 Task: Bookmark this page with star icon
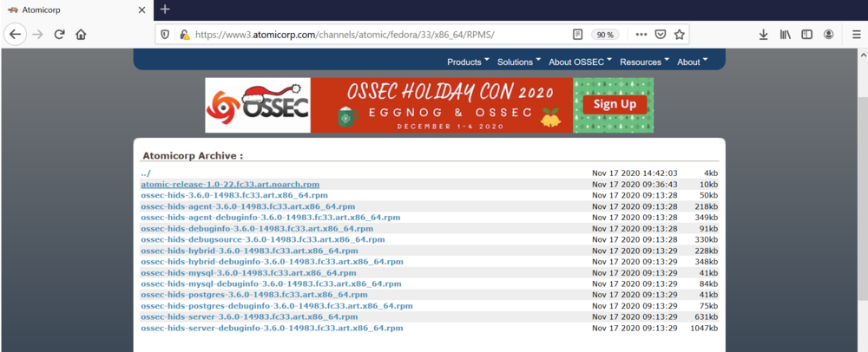pos(680,35)
